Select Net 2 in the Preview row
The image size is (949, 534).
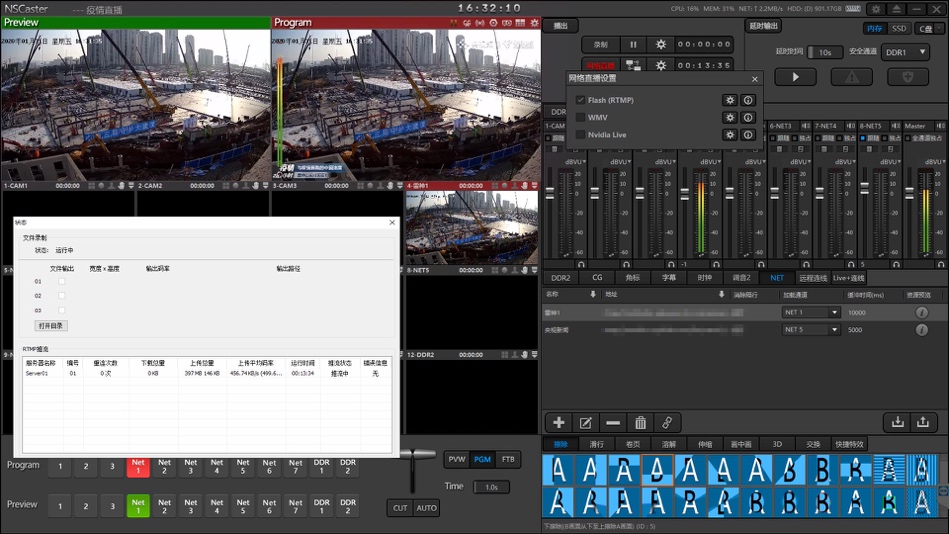pyautogui.click(x=164, y=506)
